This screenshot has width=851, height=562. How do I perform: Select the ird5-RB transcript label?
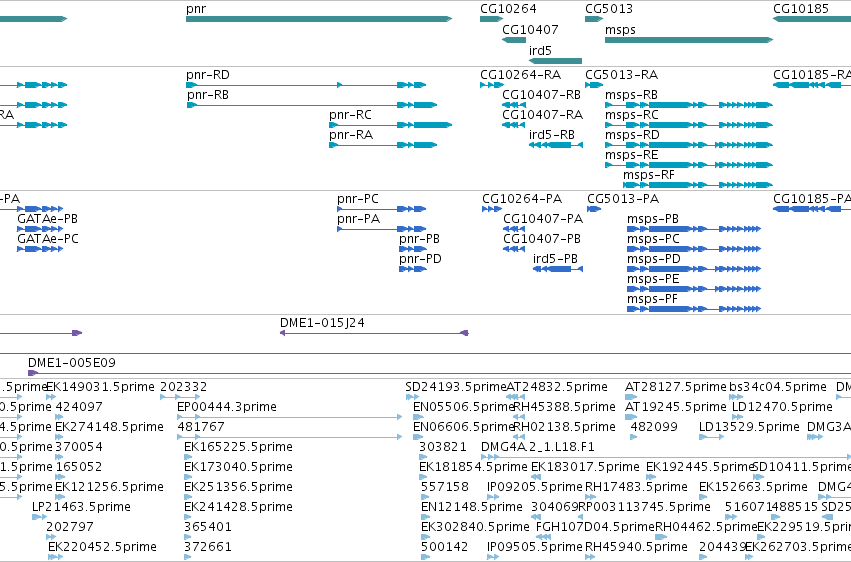(x=552, y=135)
